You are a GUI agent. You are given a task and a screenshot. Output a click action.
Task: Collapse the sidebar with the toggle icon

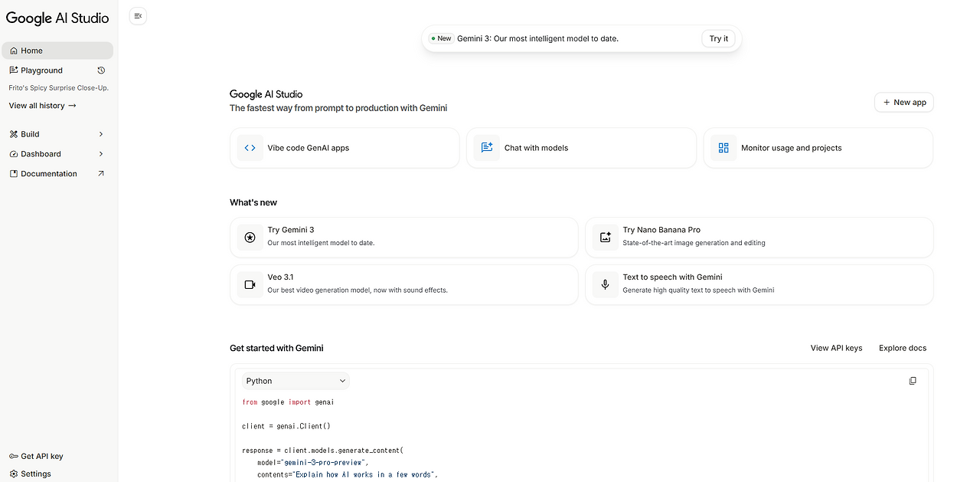coord(138,15)
